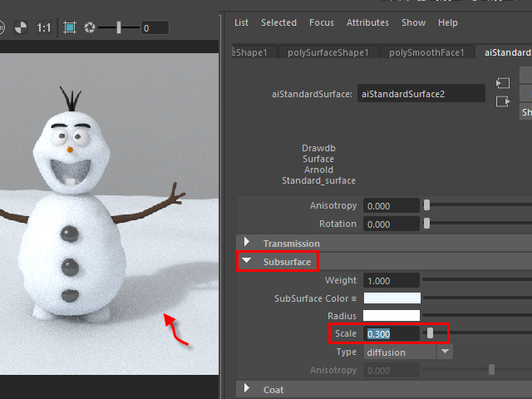The height and width of the screenshot is (399, 532).
Task: Click the exposure aperture icon
Action: [x=89, y=27]
